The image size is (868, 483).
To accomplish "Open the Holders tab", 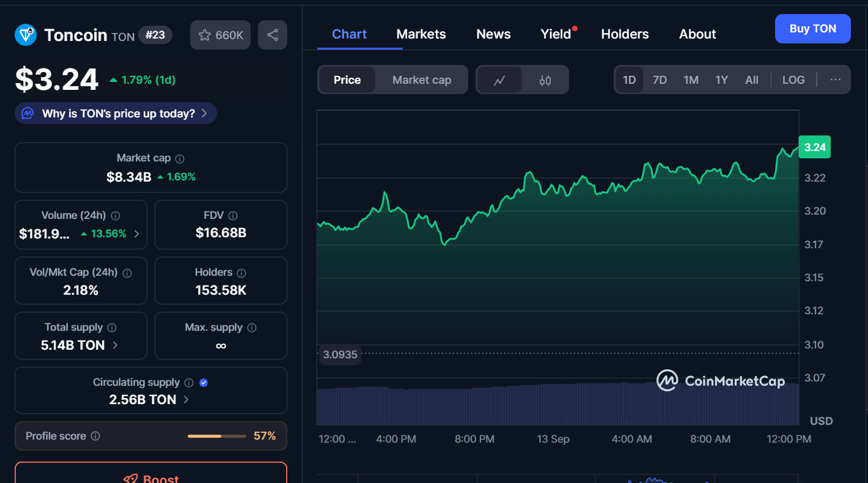I will 625,34.
